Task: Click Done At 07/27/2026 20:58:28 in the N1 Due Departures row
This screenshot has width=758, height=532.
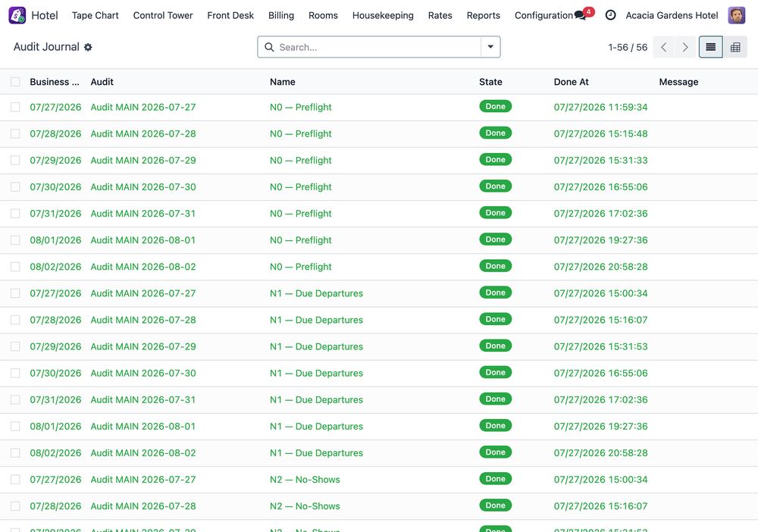Action: tap(600, 452)
